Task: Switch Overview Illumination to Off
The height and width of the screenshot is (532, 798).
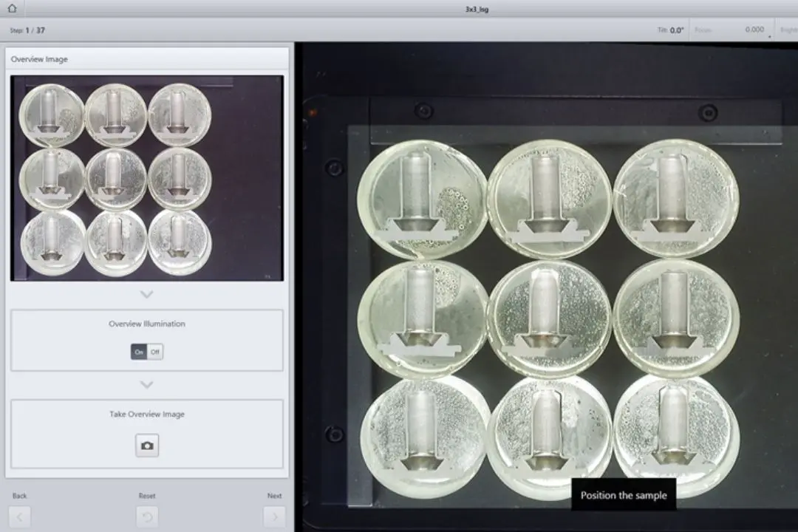Action: pyautogui.click(x=155, y=352)
